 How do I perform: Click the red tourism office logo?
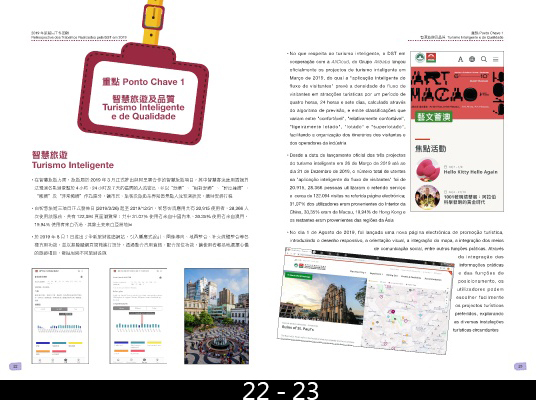(431, 58)
